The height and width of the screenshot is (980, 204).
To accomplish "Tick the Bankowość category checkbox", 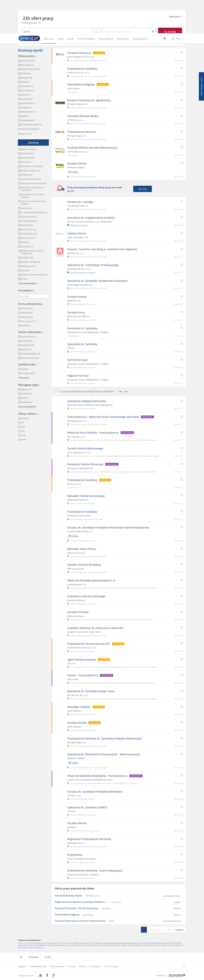I will coord(19,153).
